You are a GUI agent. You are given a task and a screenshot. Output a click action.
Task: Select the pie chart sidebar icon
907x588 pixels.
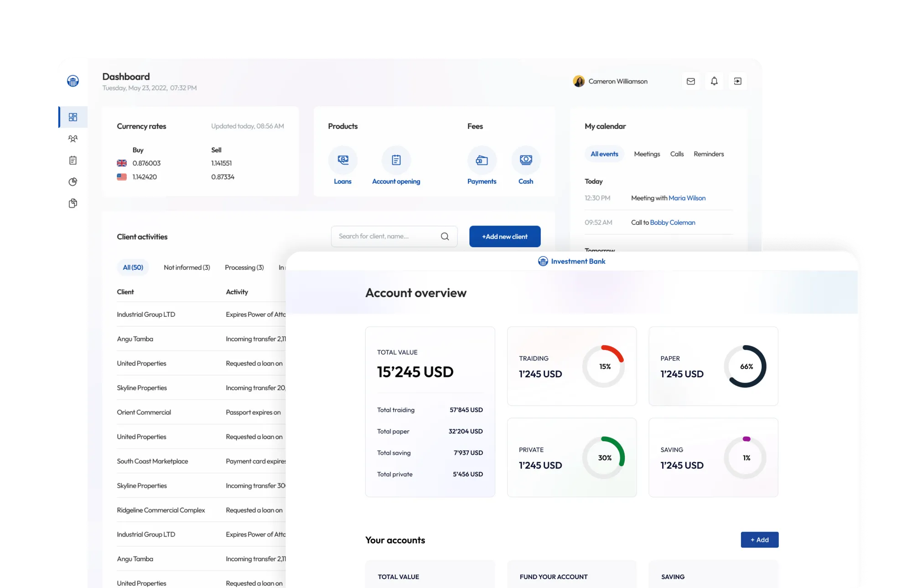[x=73, y=182]
